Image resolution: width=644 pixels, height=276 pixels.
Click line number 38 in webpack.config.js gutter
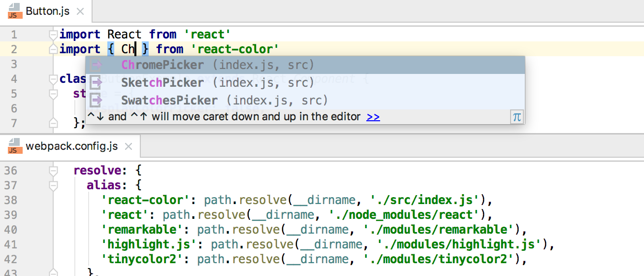coord(10,200)
